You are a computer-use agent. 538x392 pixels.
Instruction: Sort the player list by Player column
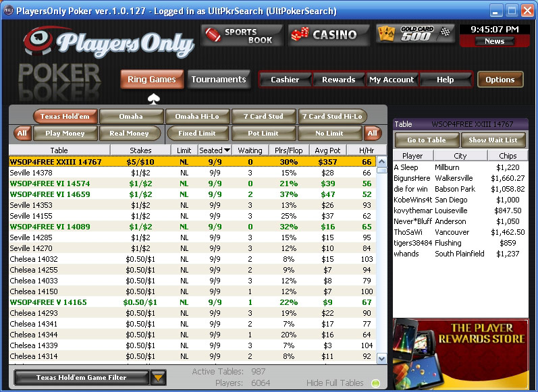coord(412,156)
